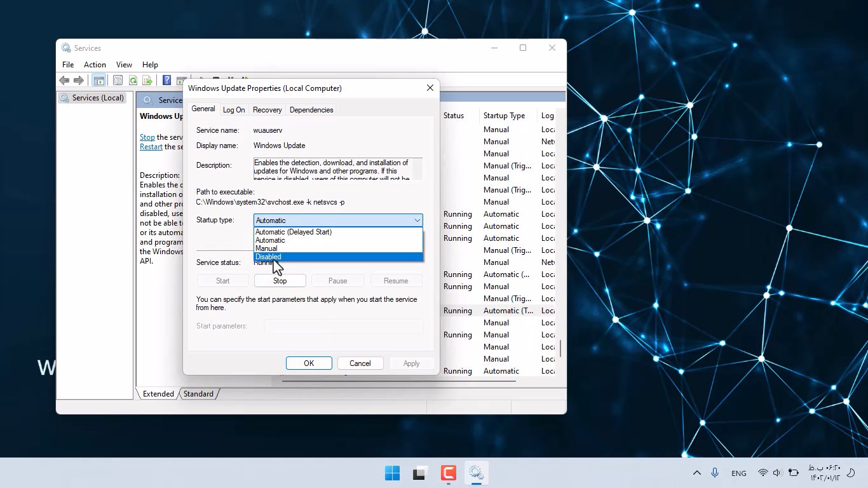Open the View menu
868x488 pixels.
click(124, 65)
